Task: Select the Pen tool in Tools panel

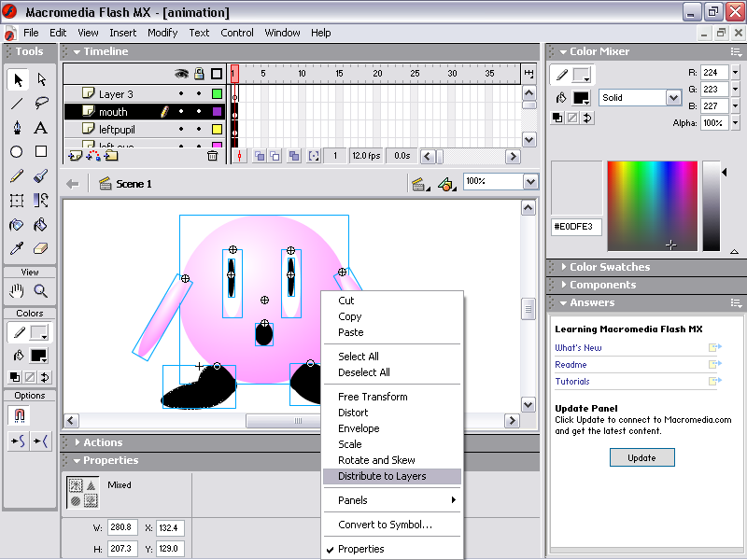Action: coord(17,128)
